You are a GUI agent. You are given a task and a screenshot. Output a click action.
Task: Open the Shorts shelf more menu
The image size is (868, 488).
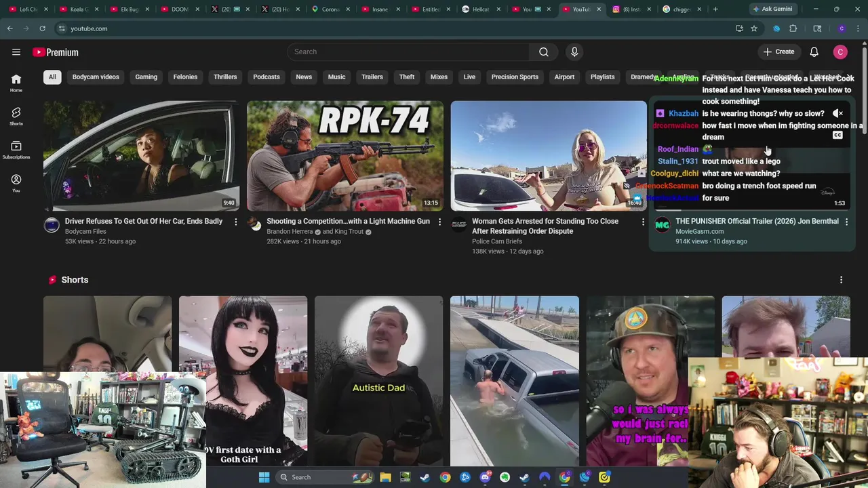tap(841, 280)
